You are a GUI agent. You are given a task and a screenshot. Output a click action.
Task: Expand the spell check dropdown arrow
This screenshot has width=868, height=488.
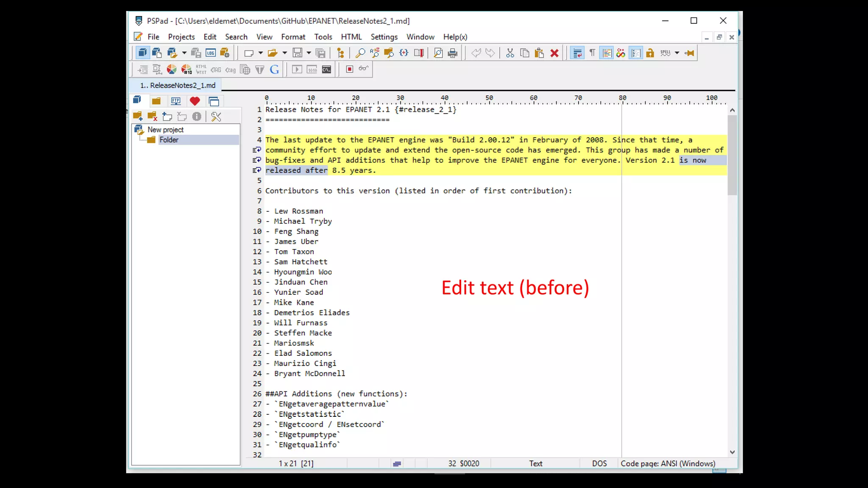click(677, 53)
